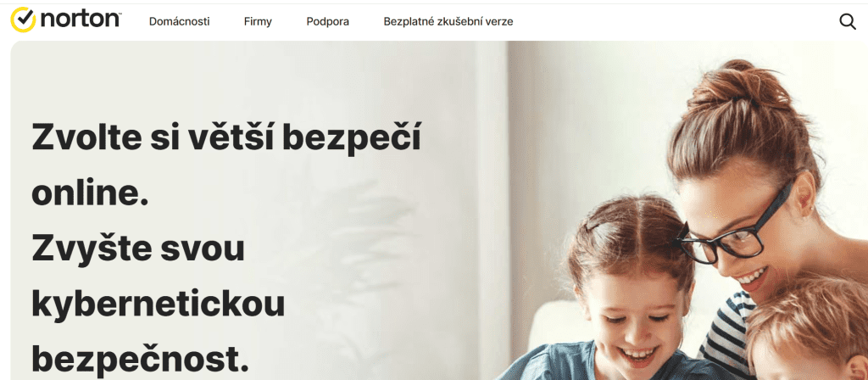
Task: Open search via the magnifying glass icon
Action: coord(848,21)
